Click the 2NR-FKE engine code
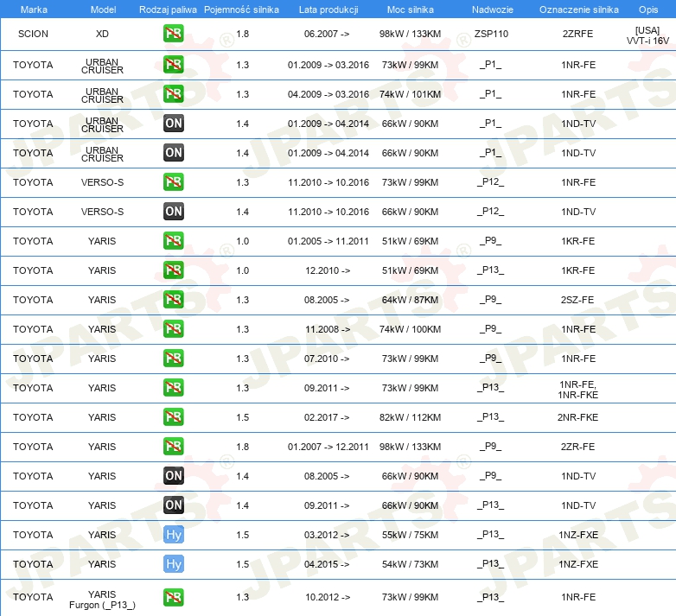This screenshot has width=676, height=616. coord(577,417)
